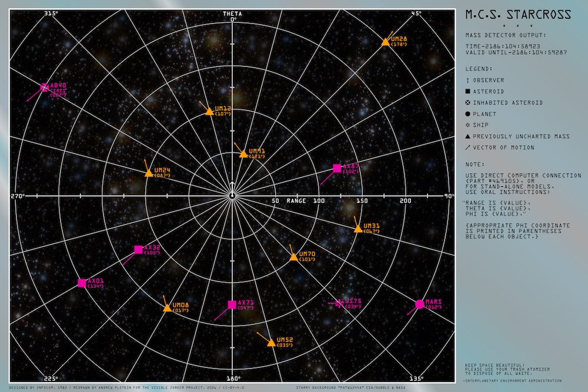Click the Ship icon in legend

point(467,125)
